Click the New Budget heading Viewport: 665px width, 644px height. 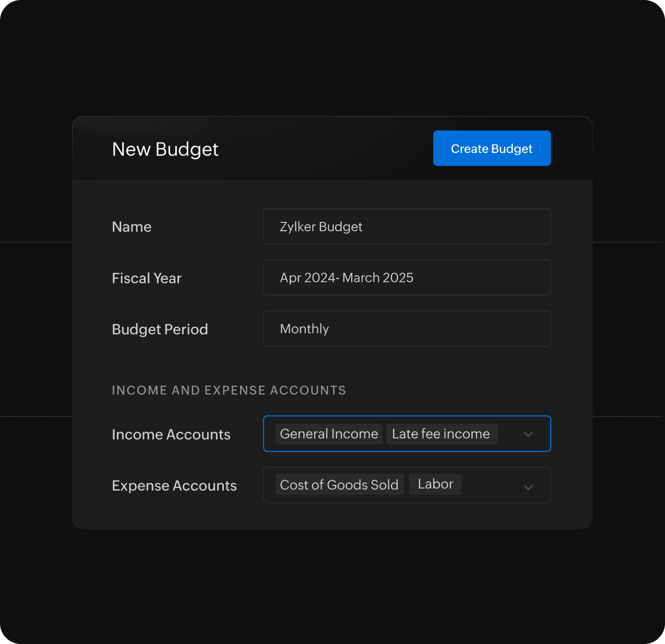tap(165, 149)
